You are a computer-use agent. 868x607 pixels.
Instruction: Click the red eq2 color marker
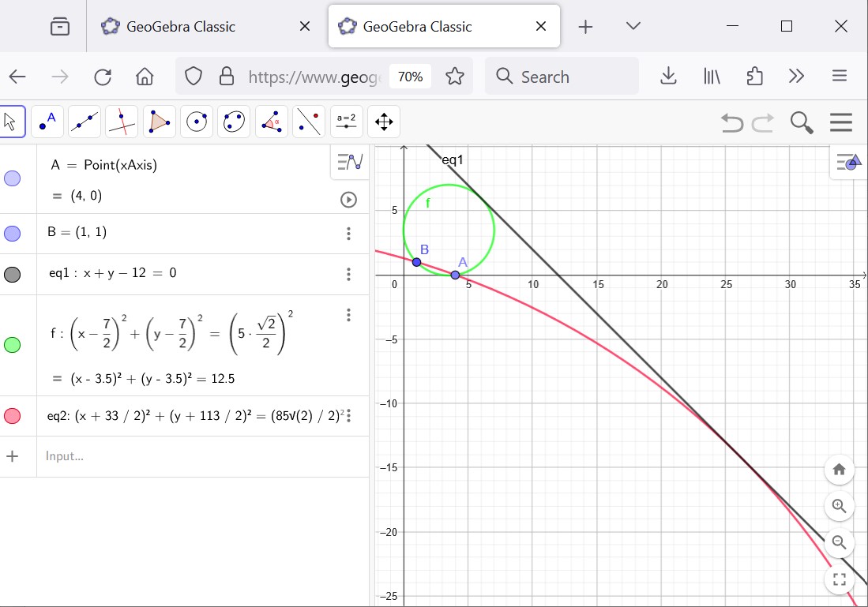(13, 416)
